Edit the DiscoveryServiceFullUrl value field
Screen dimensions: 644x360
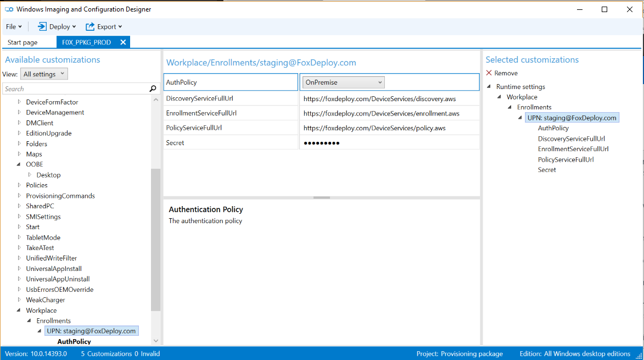pos(389,99)
